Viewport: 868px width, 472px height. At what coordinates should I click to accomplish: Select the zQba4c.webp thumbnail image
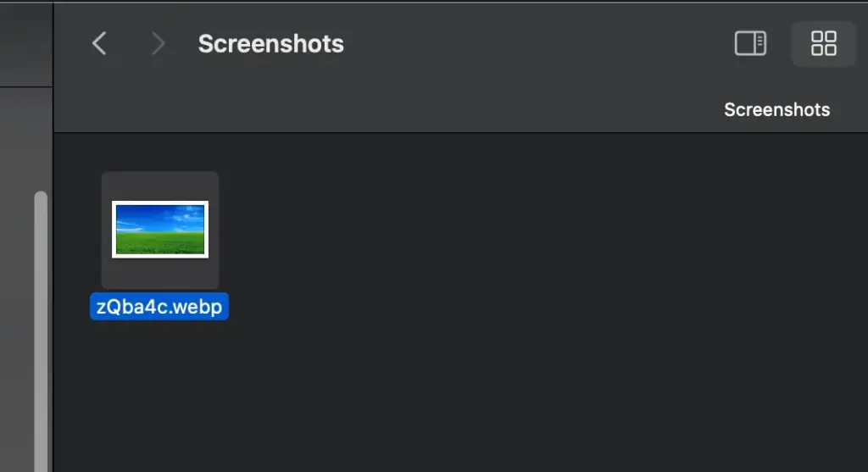pos(160,229)
